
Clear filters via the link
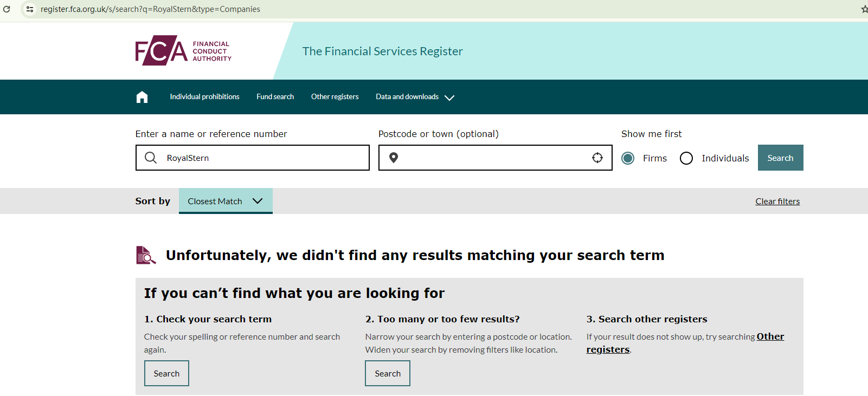777,202
